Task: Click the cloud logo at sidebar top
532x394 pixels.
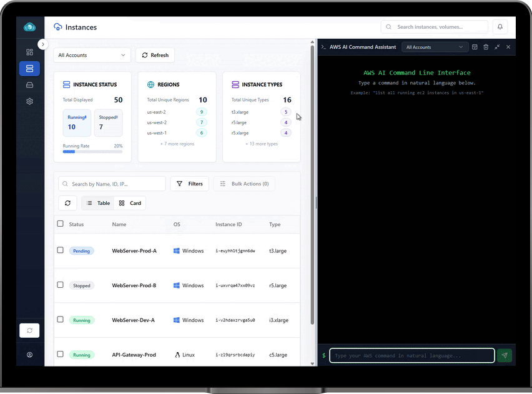Action: [x=30, y=27]
